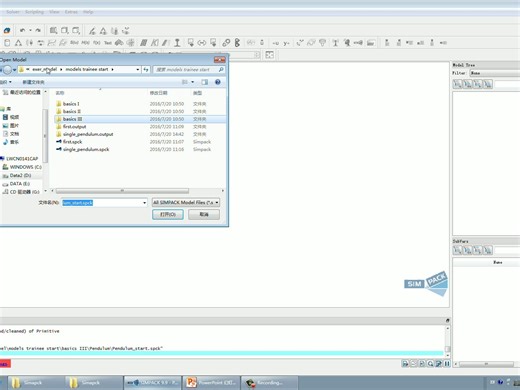The width and height of the screenshot is (520, 390).
Task: Expand the address bar history dropdown
Action: (138, 69)
